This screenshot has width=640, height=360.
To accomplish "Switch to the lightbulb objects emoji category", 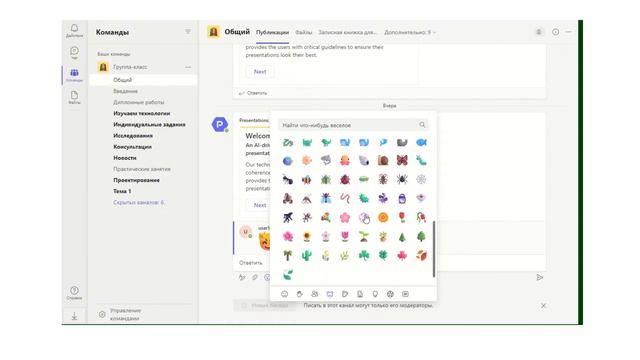I will pos(375,294).
